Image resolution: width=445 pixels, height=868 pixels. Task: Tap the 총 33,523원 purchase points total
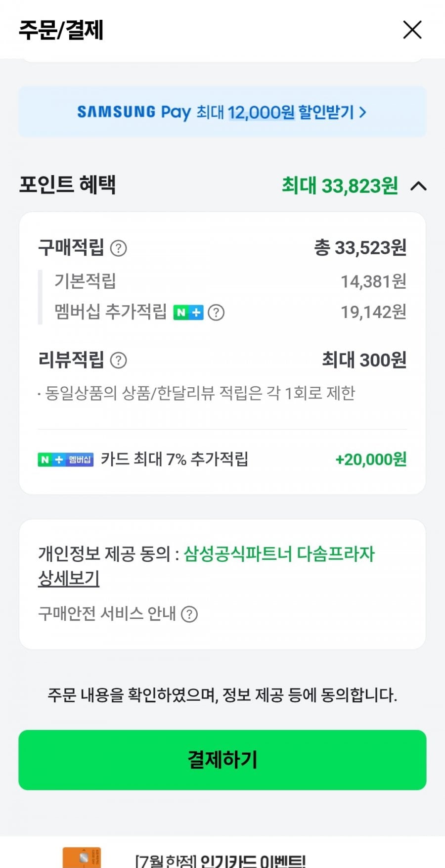[x=360, y=248]
